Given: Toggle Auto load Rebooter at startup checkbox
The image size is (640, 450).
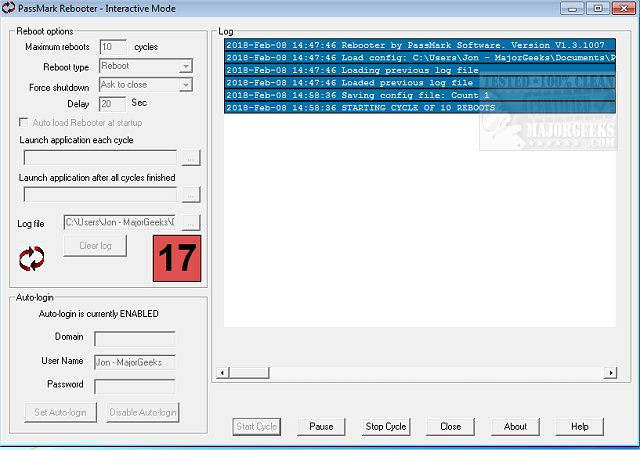Looking at the screenshot, I should pyautogui.click(x=24, y=122).
